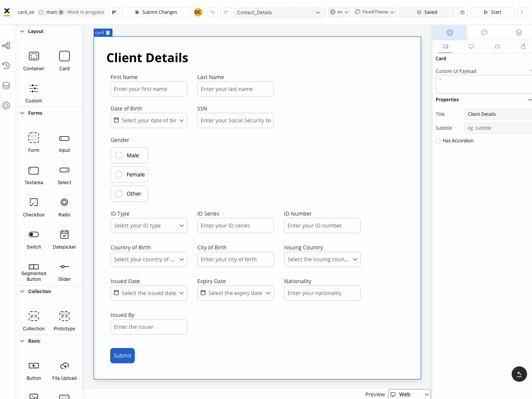Collapse the Forms section

click(x=22, y=113)
